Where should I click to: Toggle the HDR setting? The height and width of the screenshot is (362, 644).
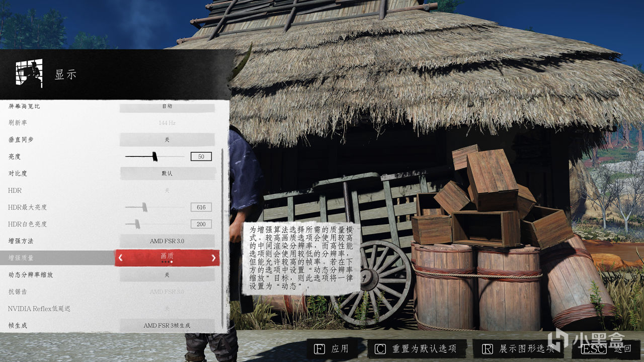pyautogui.click(x=168, y=190)
